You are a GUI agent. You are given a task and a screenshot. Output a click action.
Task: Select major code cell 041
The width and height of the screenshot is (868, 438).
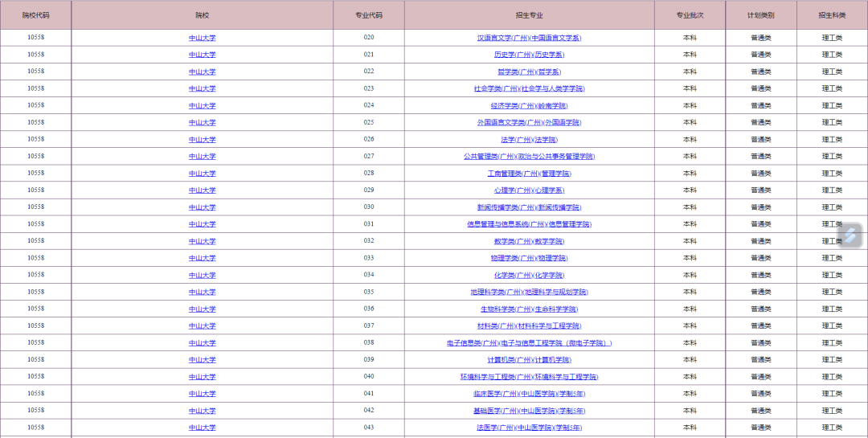(369, 393)
